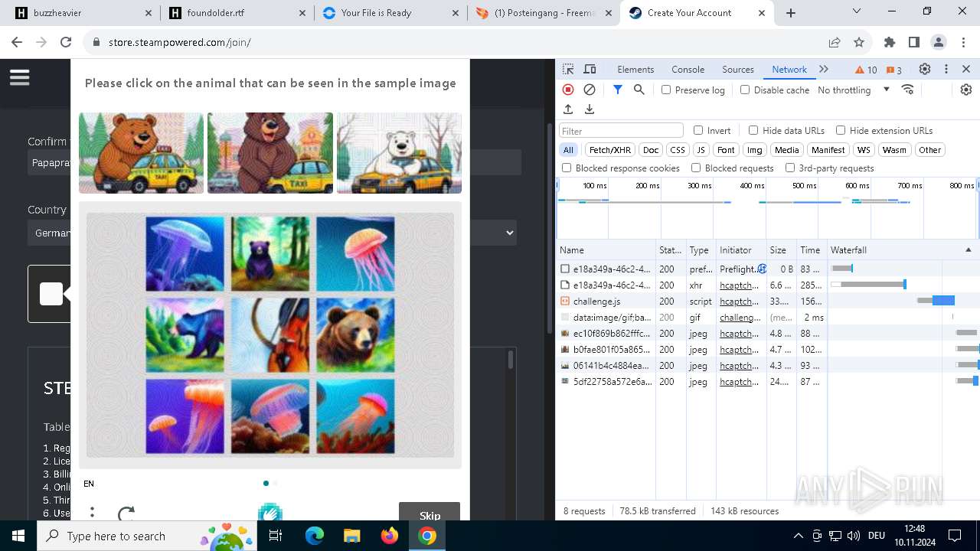
Task: Open a new Chrome tab
Action: [791, 13]
